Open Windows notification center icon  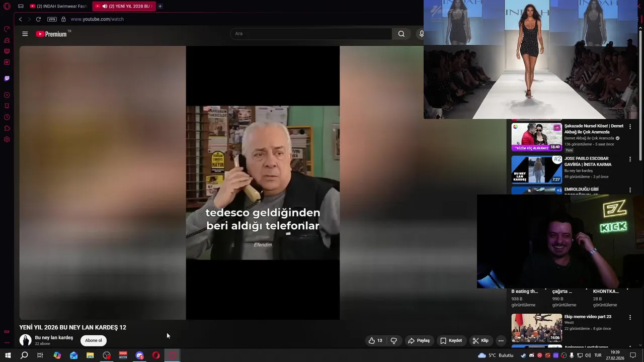[633, 355]
